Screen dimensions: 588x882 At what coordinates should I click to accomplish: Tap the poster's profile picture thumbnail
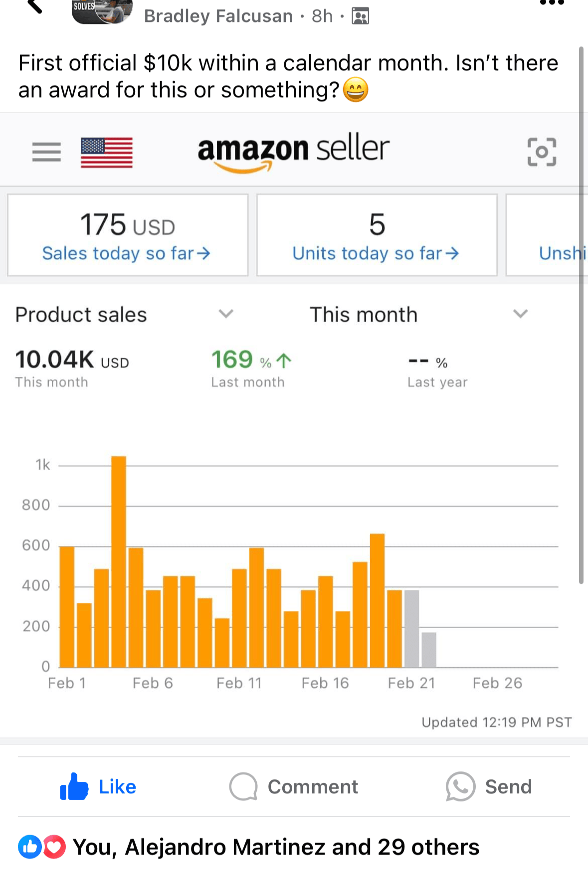102,11
